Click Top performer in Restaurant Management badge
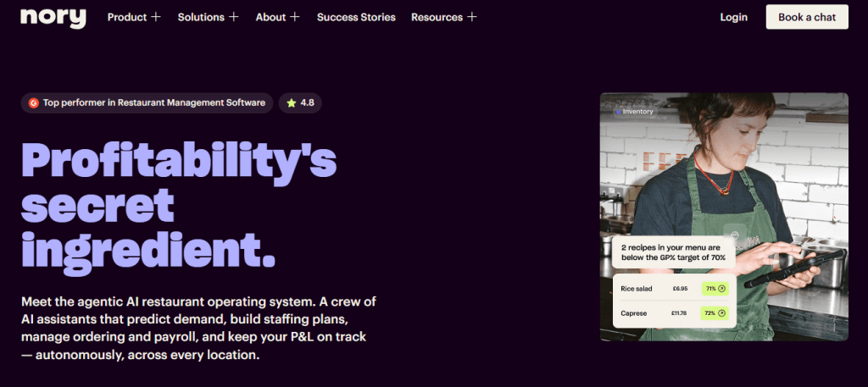 (x=147, y=102)
